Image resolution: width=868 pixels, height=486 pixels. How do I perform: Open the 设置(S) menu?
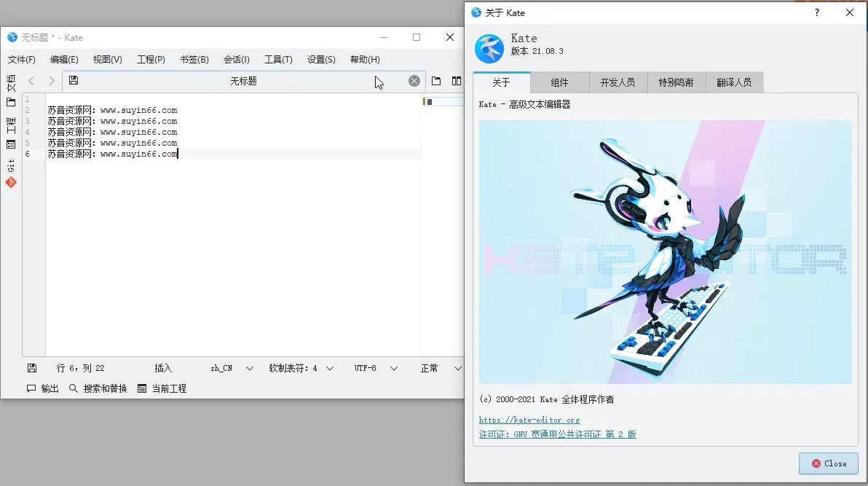pos(322,59)
